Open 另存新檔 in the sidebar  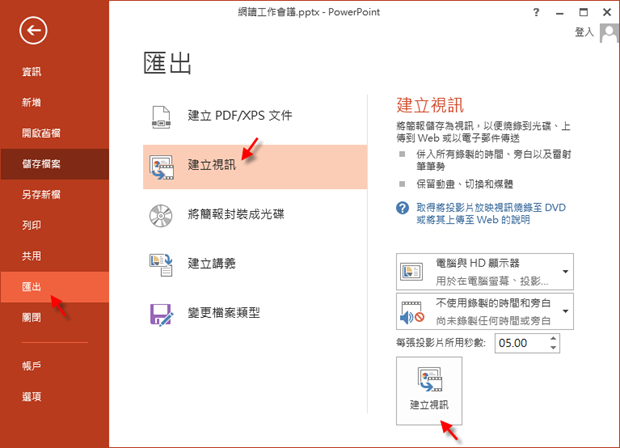click(x=41, y=195)
